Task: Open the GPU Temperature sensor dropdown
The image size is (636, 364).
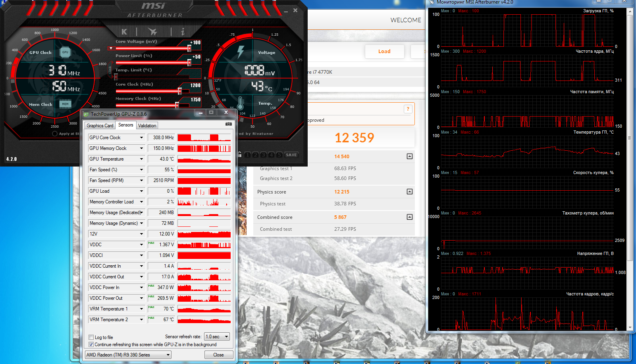Action: point(141,159)
